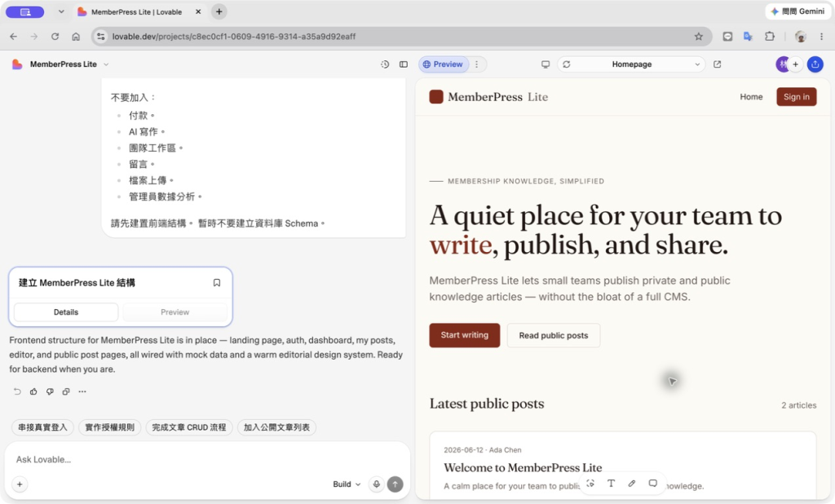
Task: Click the Sign in button
Action: [796, 97]
